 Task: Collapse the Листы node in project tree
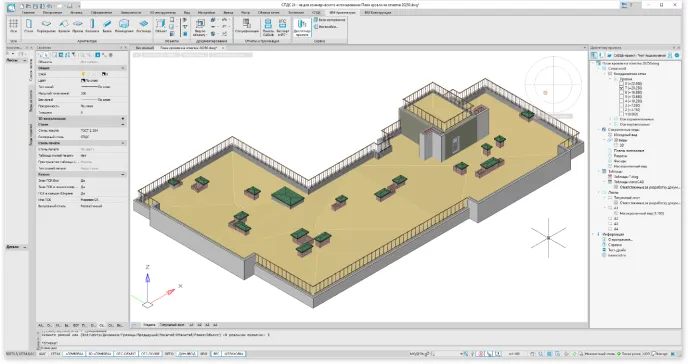click(x=599, y=193)
